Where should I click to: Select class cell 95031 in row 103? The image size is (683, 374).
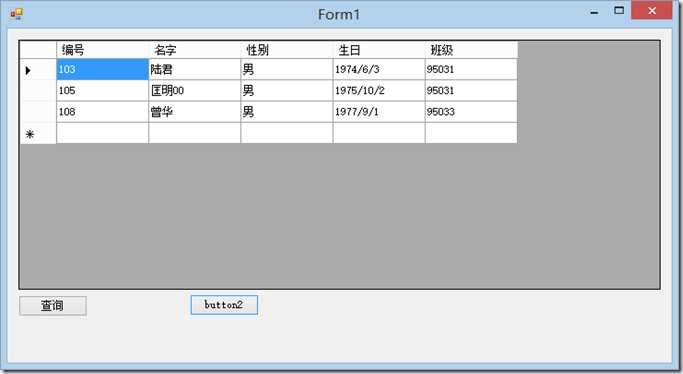pyautogui.click(x=471, y=69)
